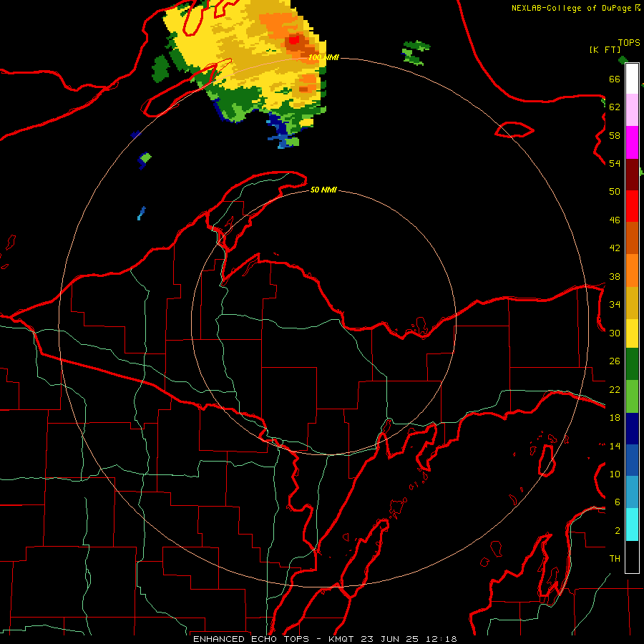Image resolution: width=644 pixels, height=644 pixels.
Task: Click the navy 14–18 kft legend swatch
Action: (x=632, y=429)
